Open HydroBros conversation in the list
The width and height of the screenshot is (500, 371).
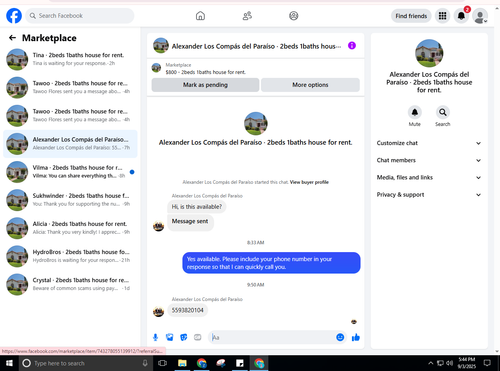[70, 256]
